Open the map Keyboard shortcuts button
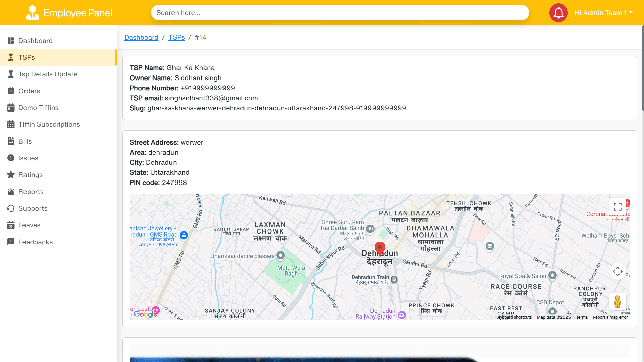The width and height of the screenshot is (644, 362). tap(513, 317)
